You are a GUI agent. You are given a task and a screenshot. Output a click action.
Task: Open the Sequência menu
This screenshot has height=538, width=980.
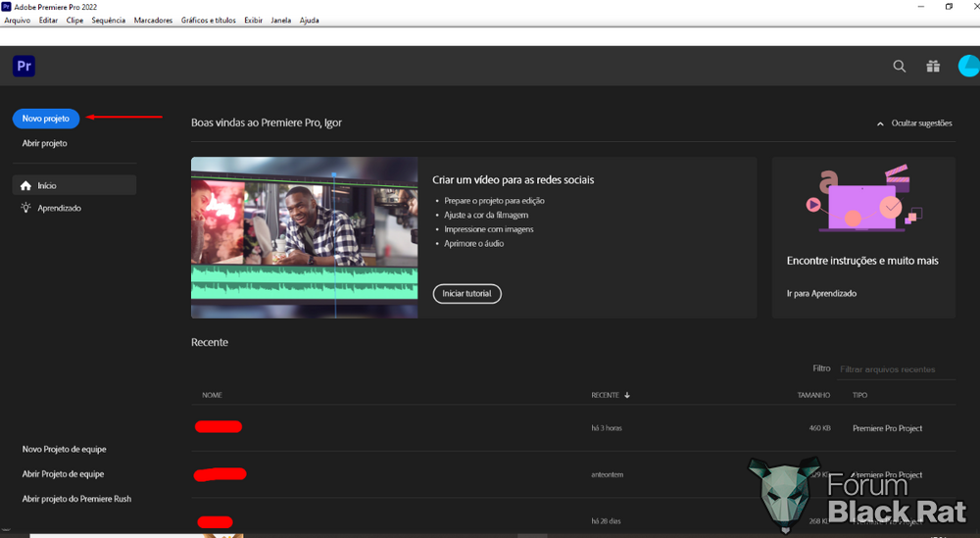[x=108, y=20]
